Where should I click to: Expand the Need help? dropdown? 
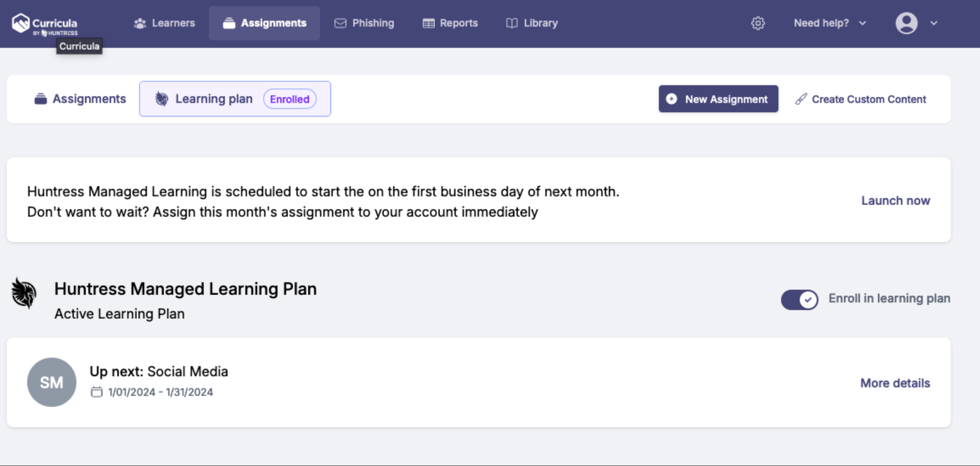830,23
